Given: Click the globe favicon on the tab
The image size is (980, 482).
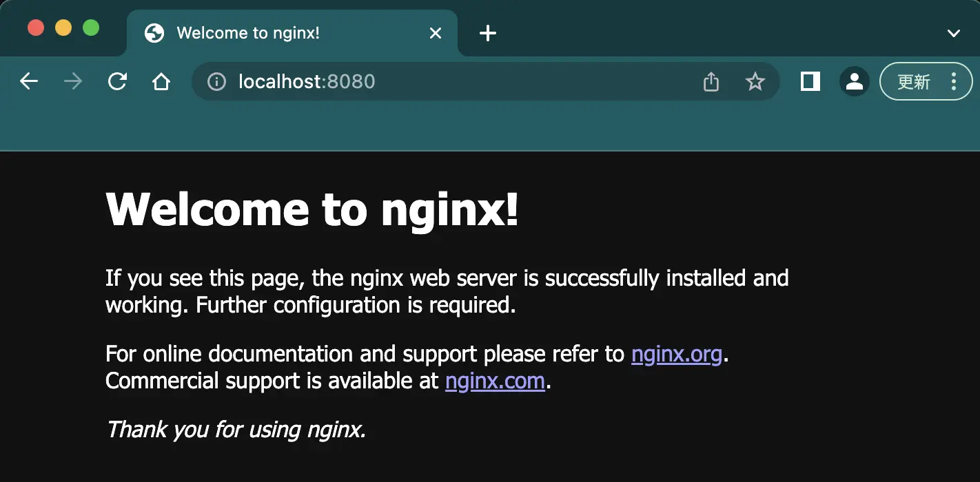Looking at the screenshot, I should (x=154, y=32).
